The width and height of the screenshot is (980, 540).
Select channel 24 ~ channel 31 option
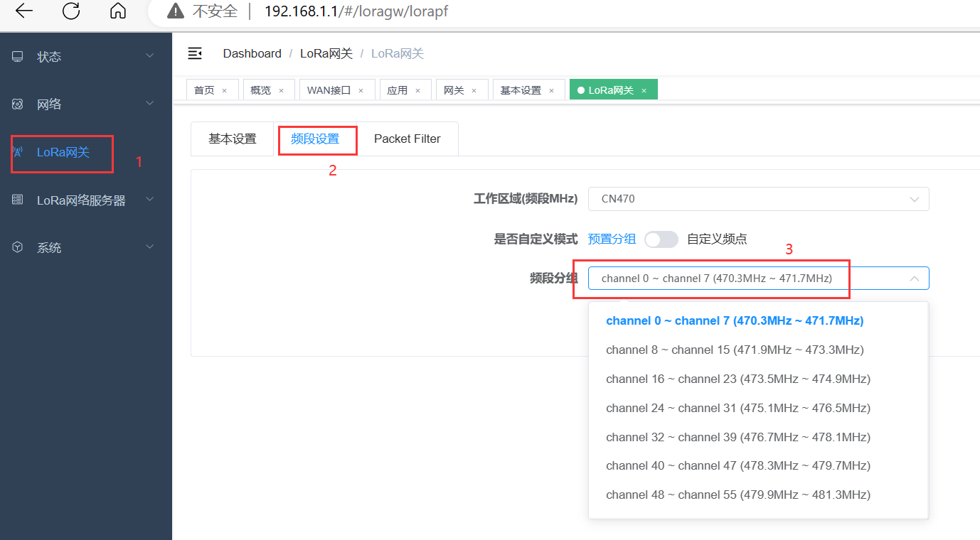click(758, 408)
